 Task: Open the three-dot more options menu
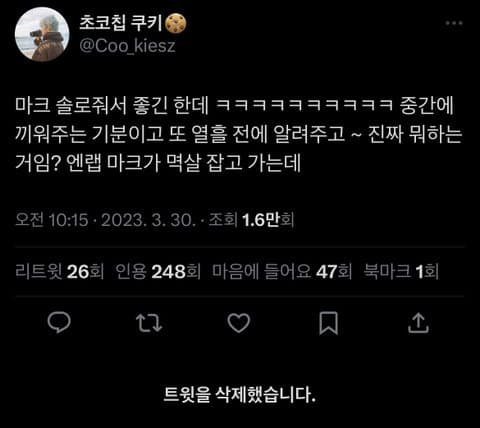tap(454, 23)
